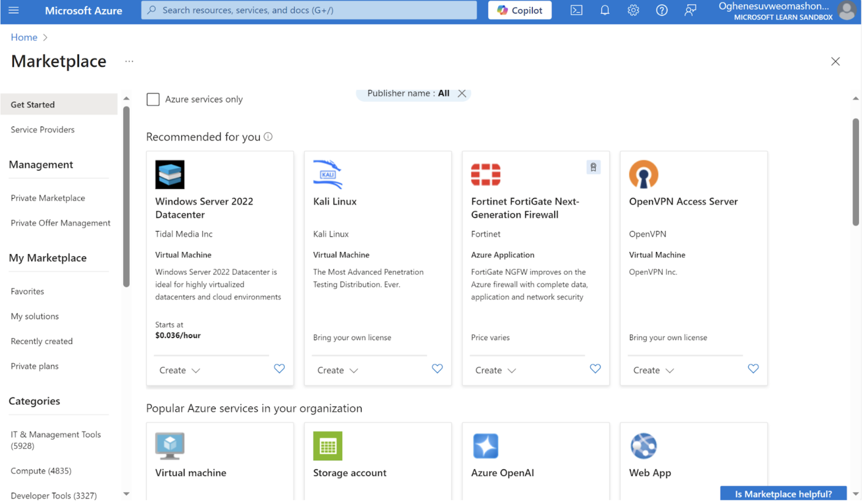Open the feedback icon in header

[690, 10]
